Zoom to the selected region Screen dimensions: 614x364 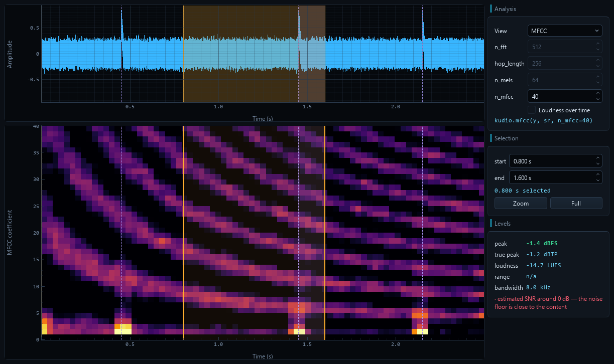521,203
